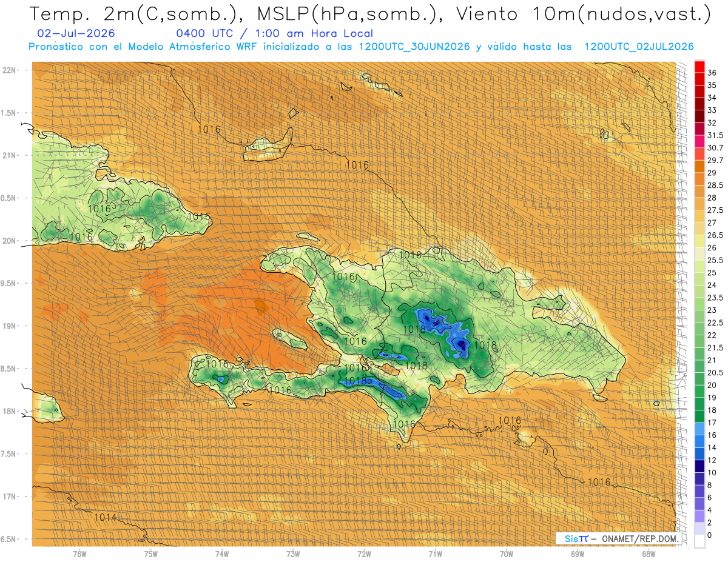Viewport: 728px width, 562px height.
Task: Click the legend value '14'
Action: point(712,447)
